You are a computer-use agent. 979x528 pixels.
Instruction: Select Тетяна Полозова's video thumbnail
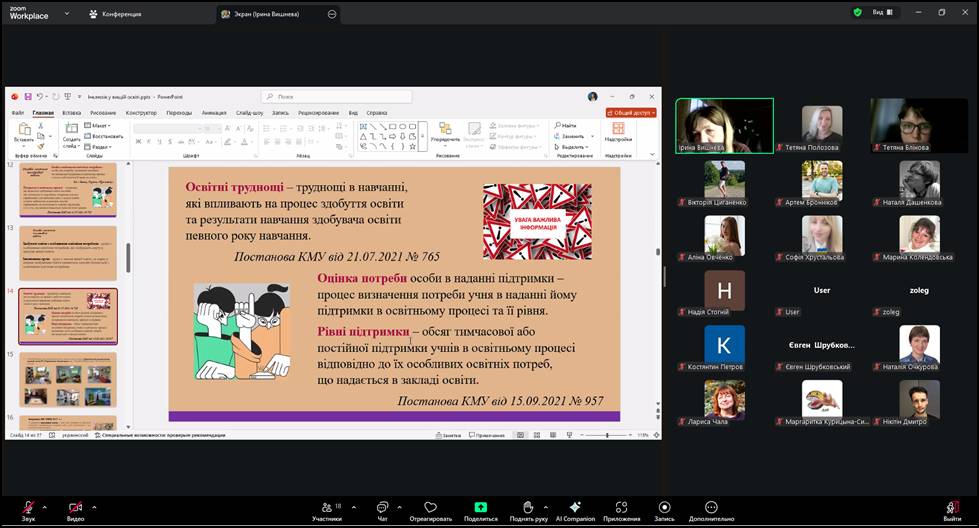(x=822, y=125)
